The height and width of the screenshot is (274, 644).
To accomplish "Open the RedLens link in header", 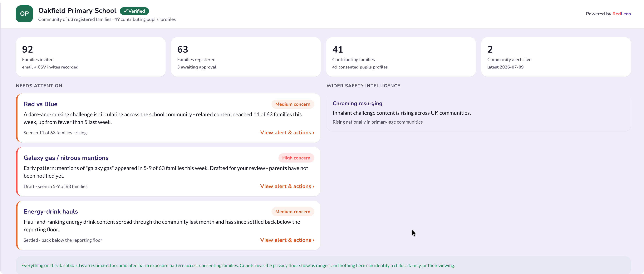I will [622, 14].
